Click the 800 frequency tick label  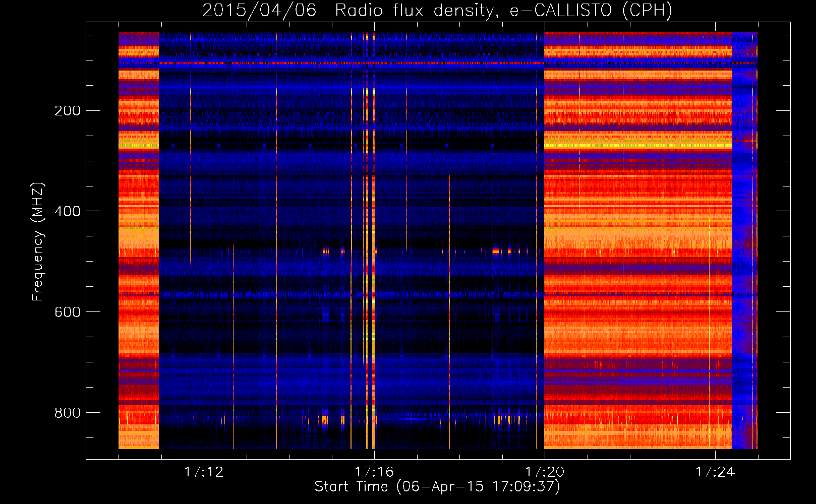tap(67, 413)
